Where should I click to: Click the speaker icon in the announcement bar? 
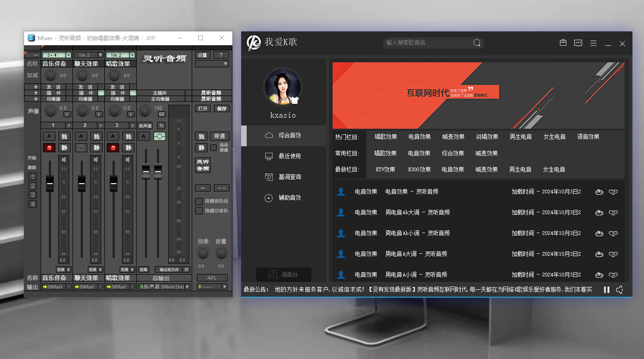click(620, 290)
